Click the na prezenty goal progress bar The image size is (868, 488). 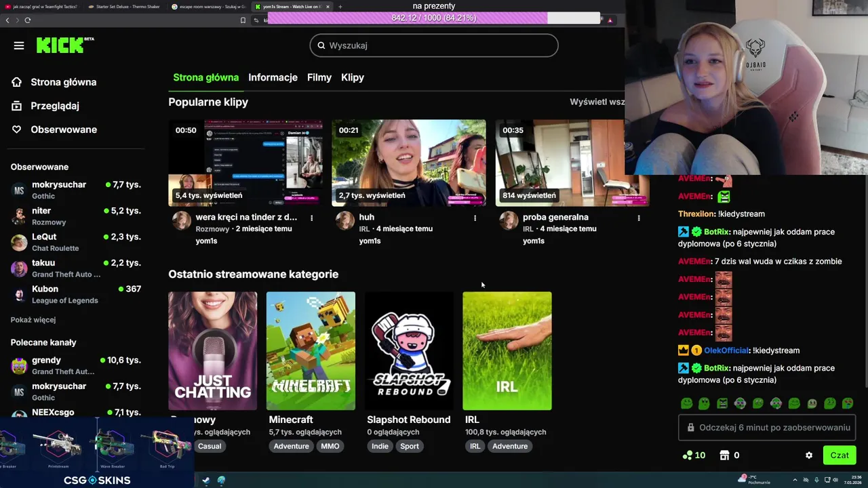[x=434, y=18]
